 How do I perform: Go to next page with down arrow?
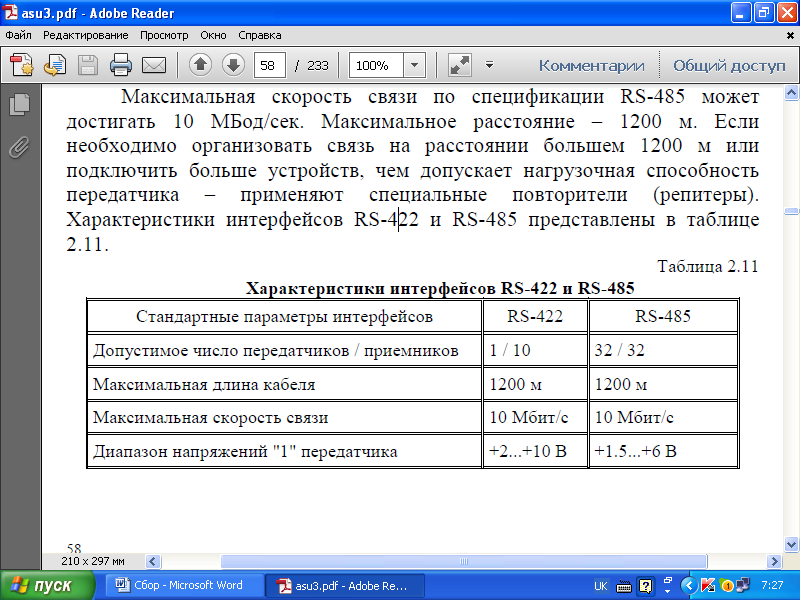[233, 65]
